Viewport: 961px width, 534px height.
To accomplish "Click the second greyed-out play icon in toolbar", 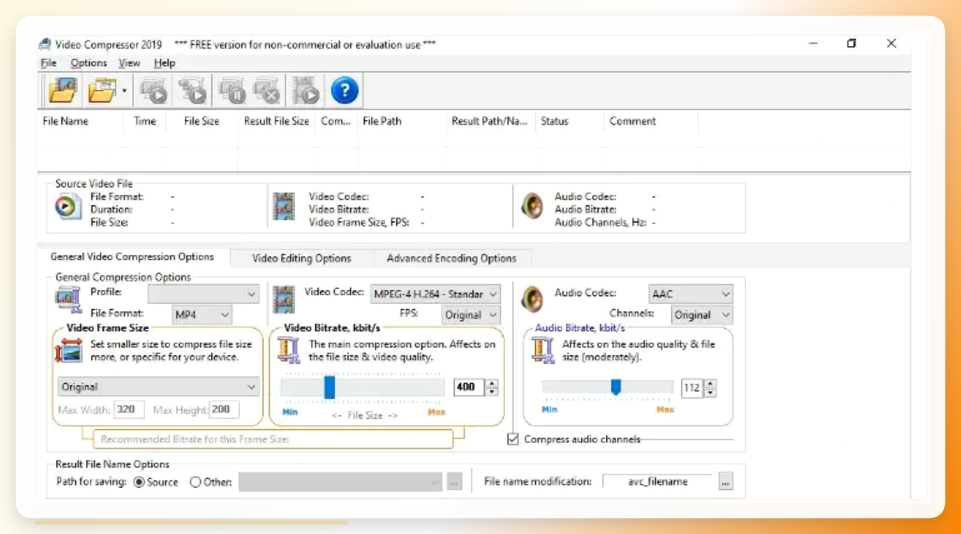I will [x=192, y=91].
